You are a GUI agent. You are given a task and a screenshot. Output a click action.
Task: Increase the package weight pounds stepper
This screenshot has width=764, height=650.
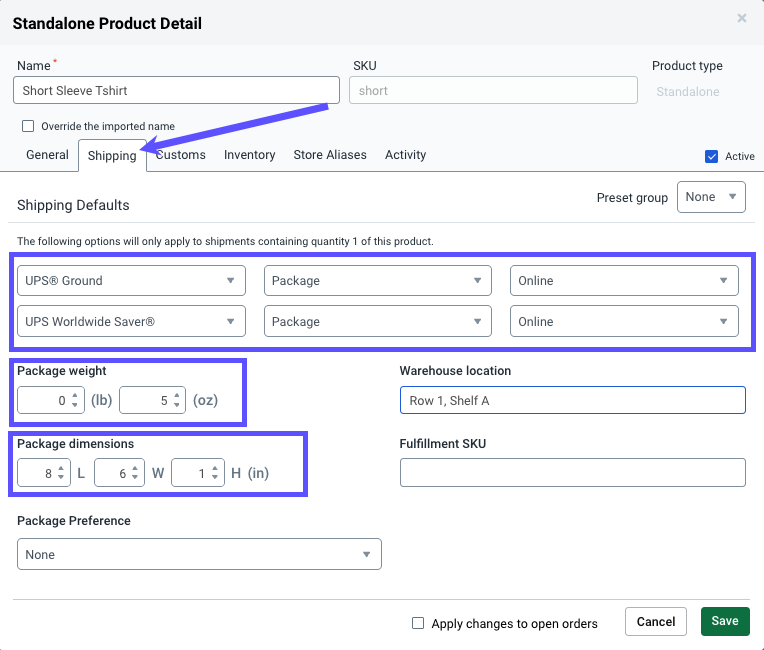75,395
